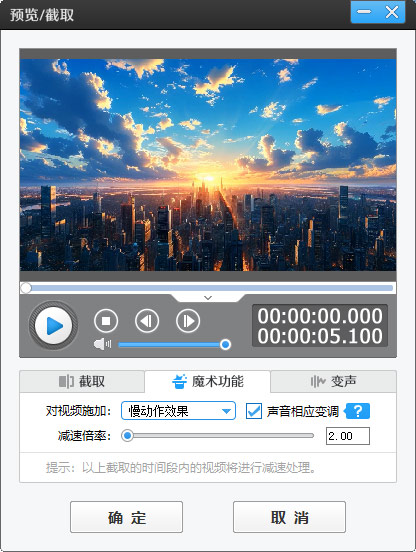
Task: Click the 取消 button
Action: pyautogui.click(x=289, y=517)
